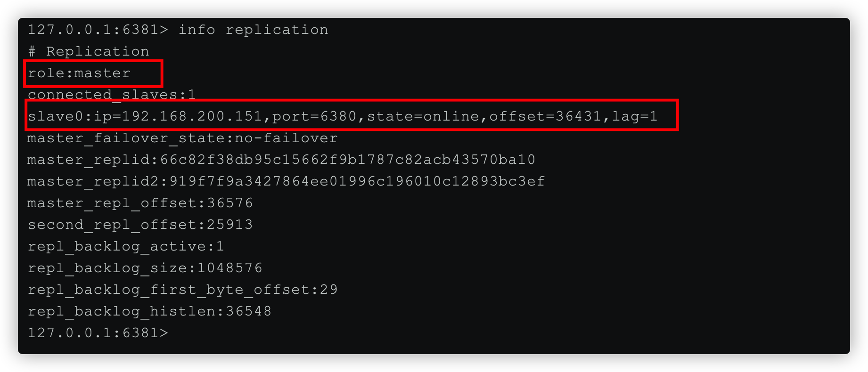This screenshot has width=868, height=372.
Task: Click state=online in the slave0 line
Action: pos(423,116)
